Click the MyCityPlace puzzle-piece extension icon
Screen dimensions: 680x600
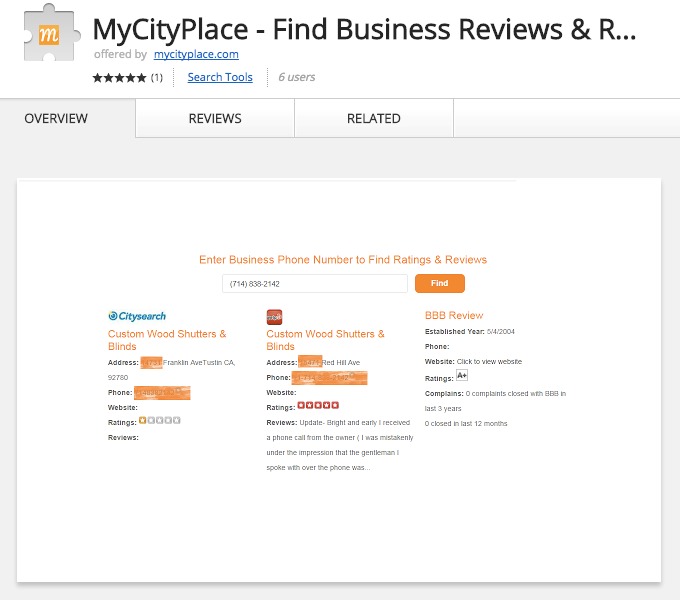[x=52, y=33]
